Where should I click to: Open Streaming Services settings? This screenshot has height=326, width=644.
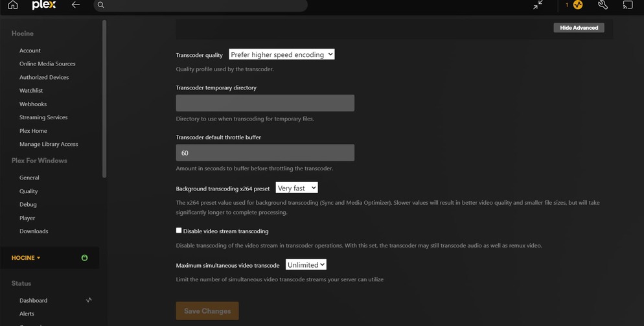(x=43, y=117)
